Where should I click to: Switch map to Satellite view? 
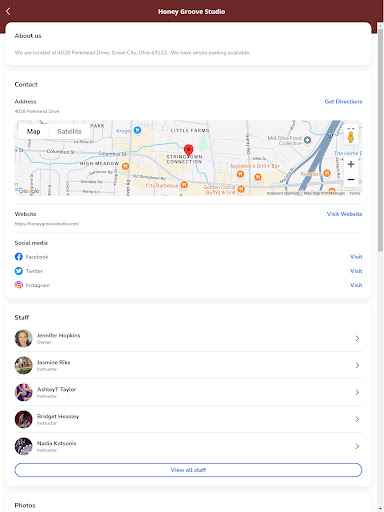(x=69, y=131)
